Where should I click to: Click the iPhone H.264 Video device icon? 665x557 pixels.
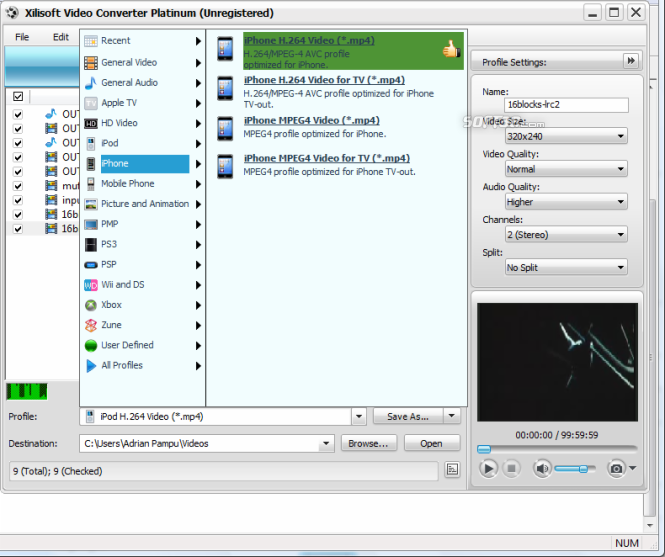[225, 49]
